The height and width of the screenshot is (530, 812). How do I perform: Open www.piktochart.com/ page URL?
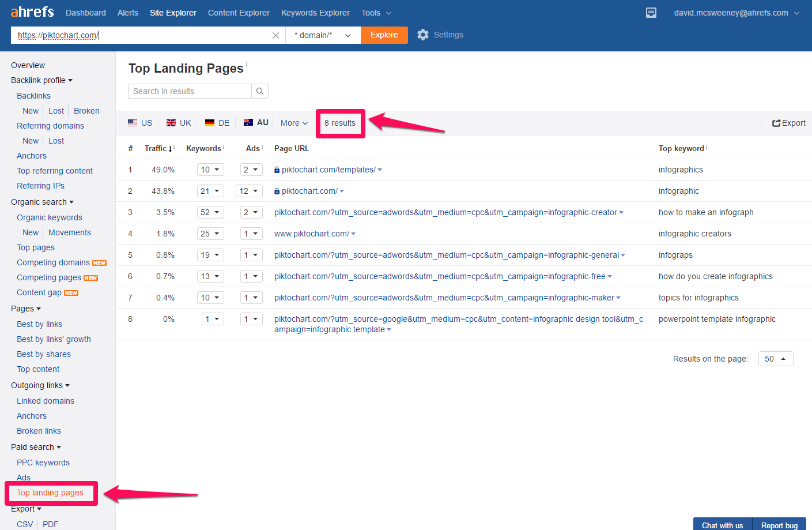(312, 234)
